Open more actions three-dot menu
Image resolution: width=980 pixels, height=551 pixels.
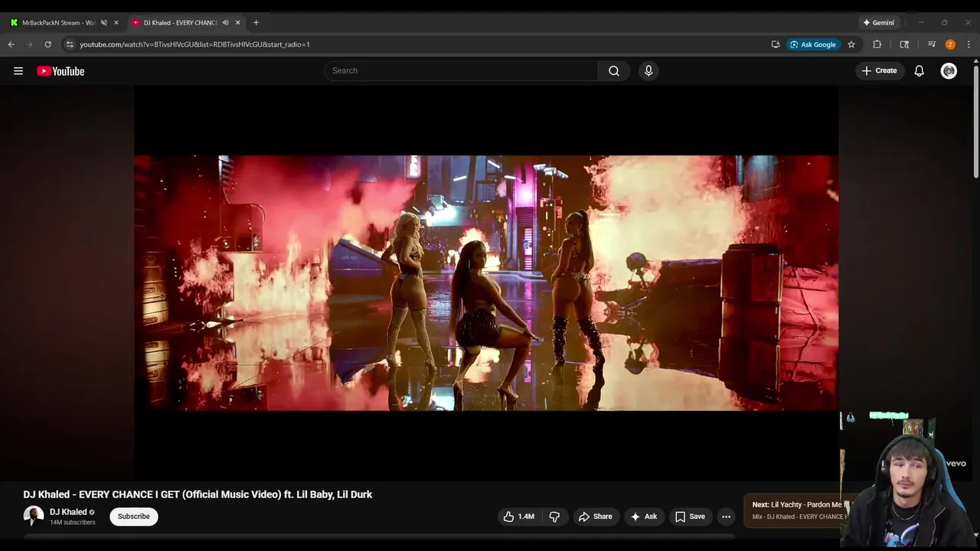[726, 517]
